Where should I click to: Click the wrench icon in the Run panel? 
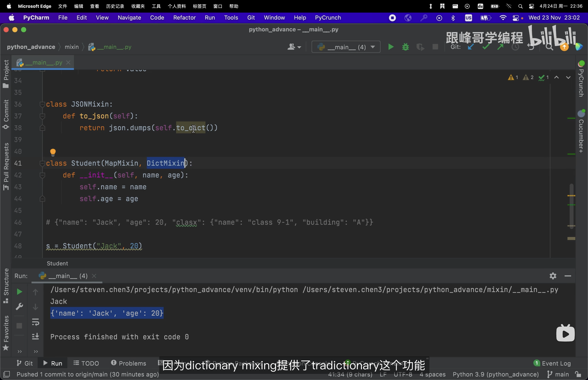tap(19, 307)
